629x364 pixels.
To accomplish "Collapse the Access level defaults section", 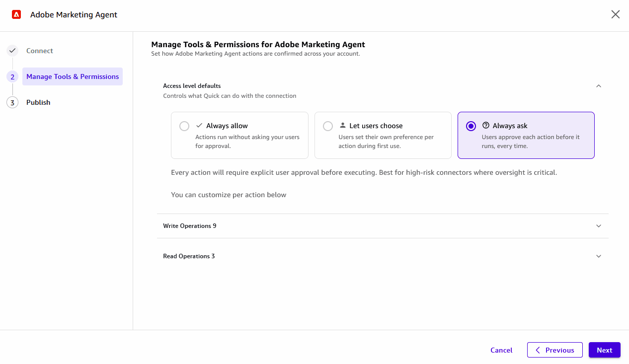I will coord(599,86).
